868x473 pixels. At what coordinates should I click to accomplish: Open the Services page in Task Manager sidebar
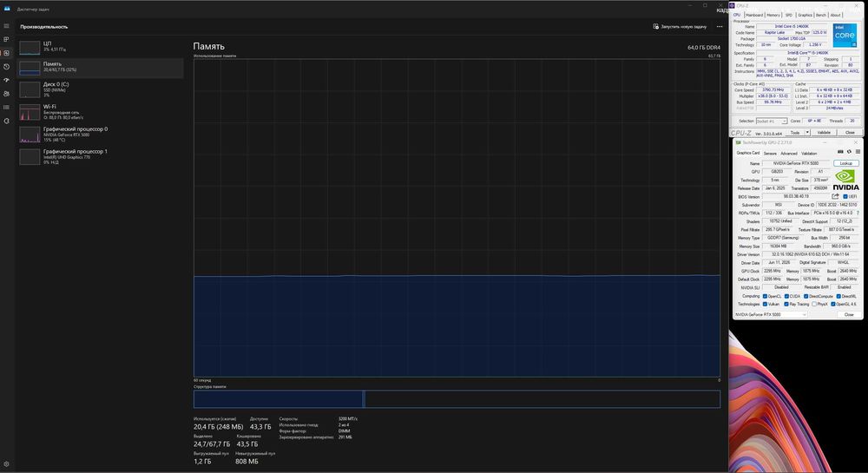point(7,121)
